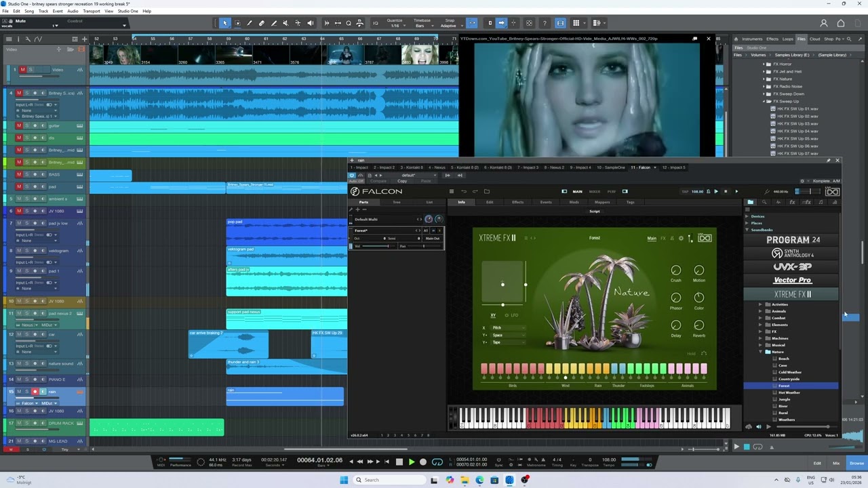This screenshot has width=868, height=488.
Task: Solo the Video track
Action: (x=30, y=70)
